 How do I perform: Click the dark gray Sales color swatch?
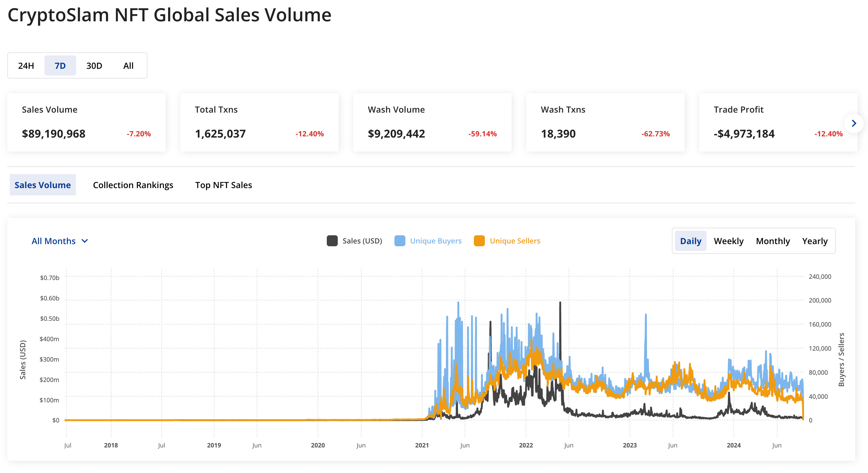coord(332,241)
